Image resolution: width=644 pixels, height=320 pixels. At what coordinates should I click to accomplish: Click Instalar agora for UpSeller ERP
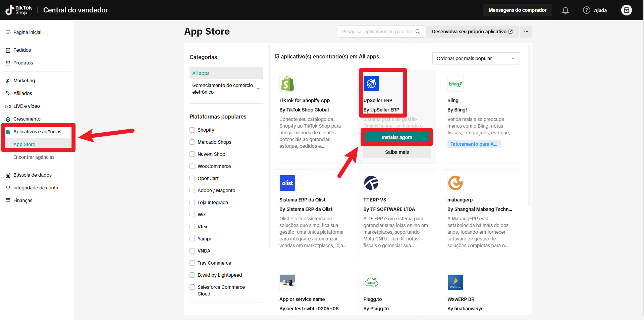(x=397, y=137)
